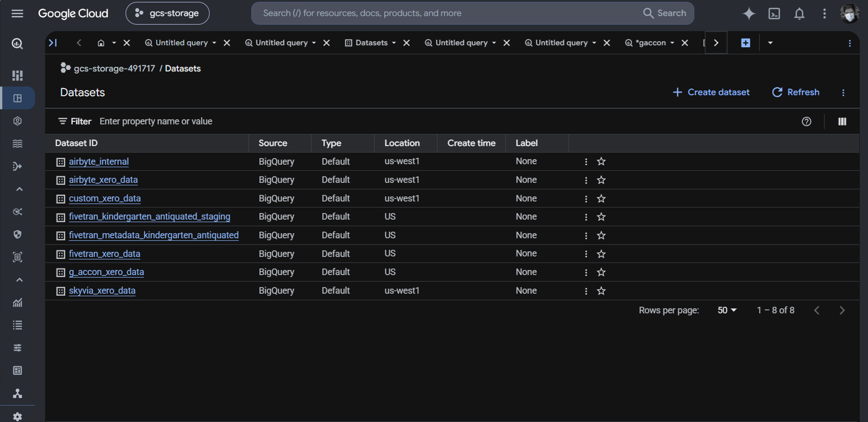Open the skyvia_xero_data dataset link
The width and height of the screenshot is (868, 422).
102,291
